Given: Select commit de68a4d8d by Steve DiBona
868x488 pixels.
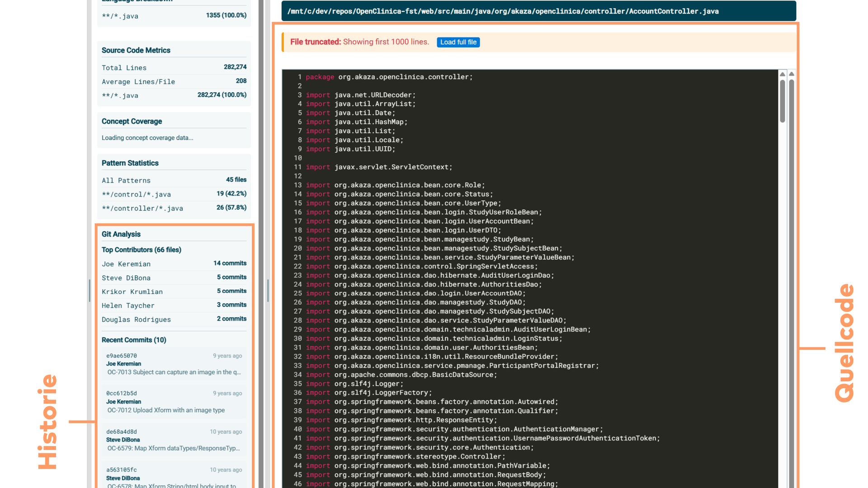Looking at the screenshot, I should (x=174, y=440).
